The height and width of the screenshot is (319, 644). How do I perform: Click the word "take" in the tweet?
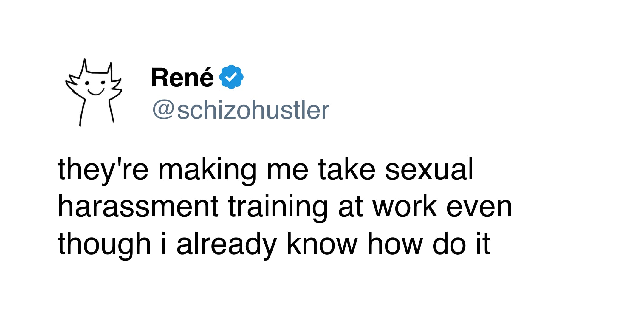coord(346,170)
